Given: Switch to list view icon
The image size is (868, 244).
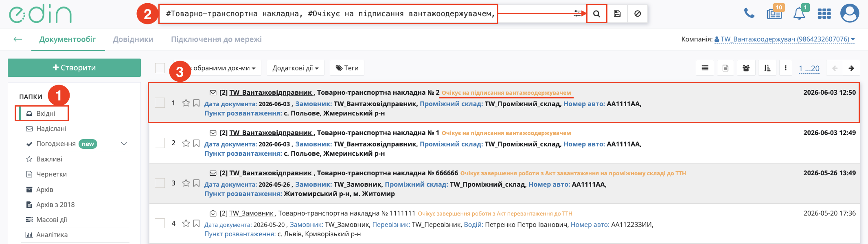Looking at the screenshot, I should (705, 68).
